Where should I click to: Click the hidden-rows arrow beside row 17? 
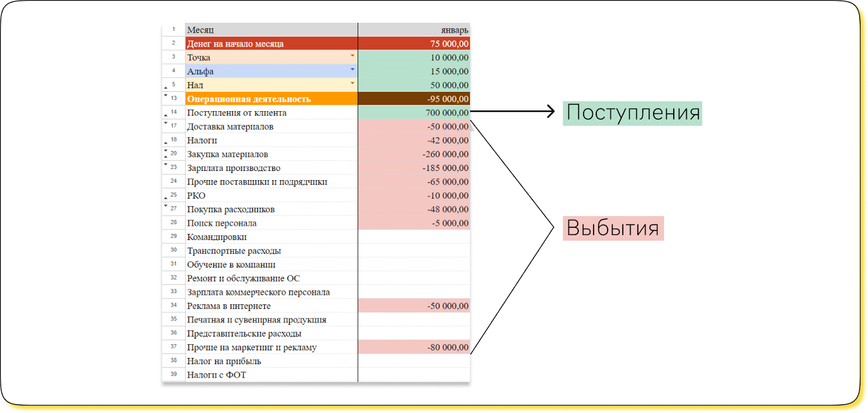(165, 123)
